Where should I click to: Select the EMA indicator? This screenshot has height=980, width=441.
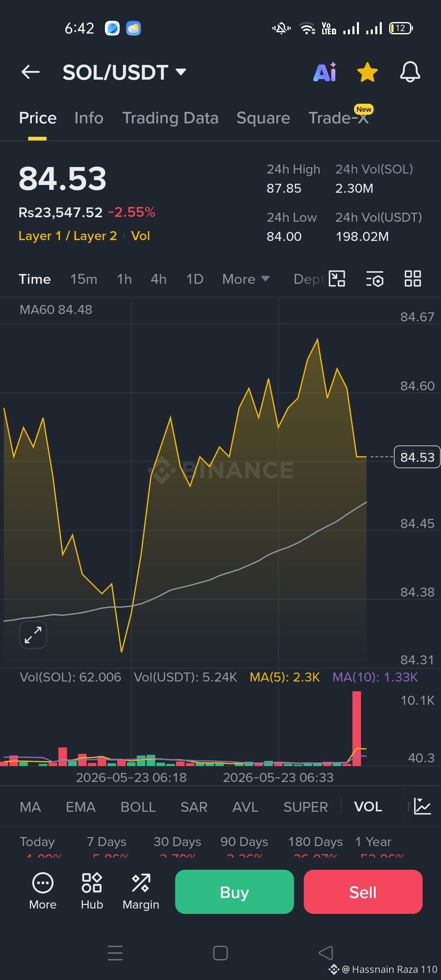click(80, 807)
